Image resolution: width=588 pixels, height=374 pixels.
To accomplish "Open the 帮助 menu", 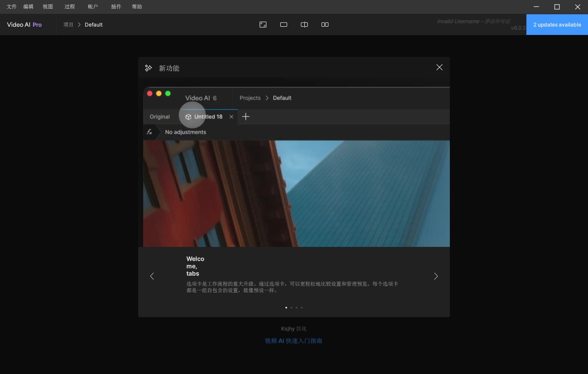I will 137,6.
